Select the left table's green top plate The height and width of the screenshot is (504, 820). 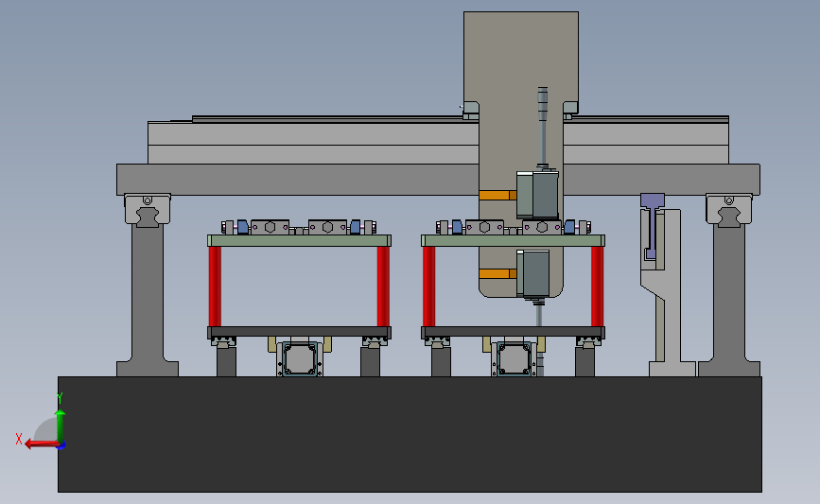pos(299,240)
